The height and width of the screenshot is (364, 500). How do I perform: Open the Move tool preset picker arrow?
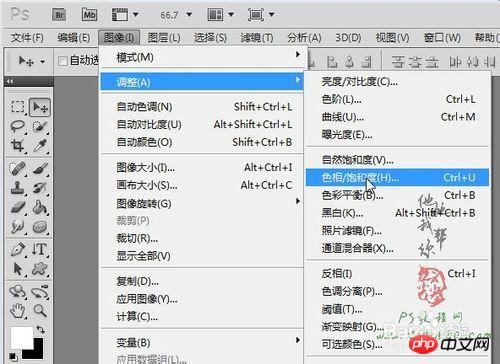43,62
